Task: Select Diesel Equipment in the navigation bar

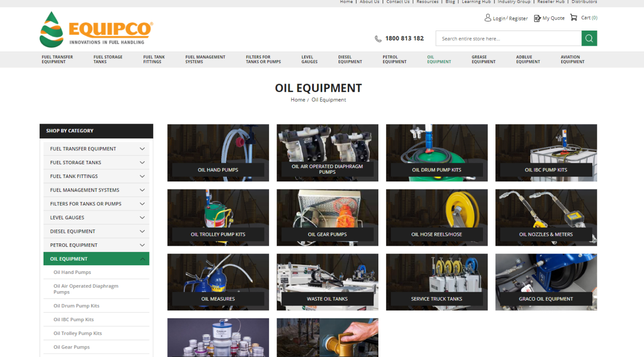Action: tap(350, 59)
